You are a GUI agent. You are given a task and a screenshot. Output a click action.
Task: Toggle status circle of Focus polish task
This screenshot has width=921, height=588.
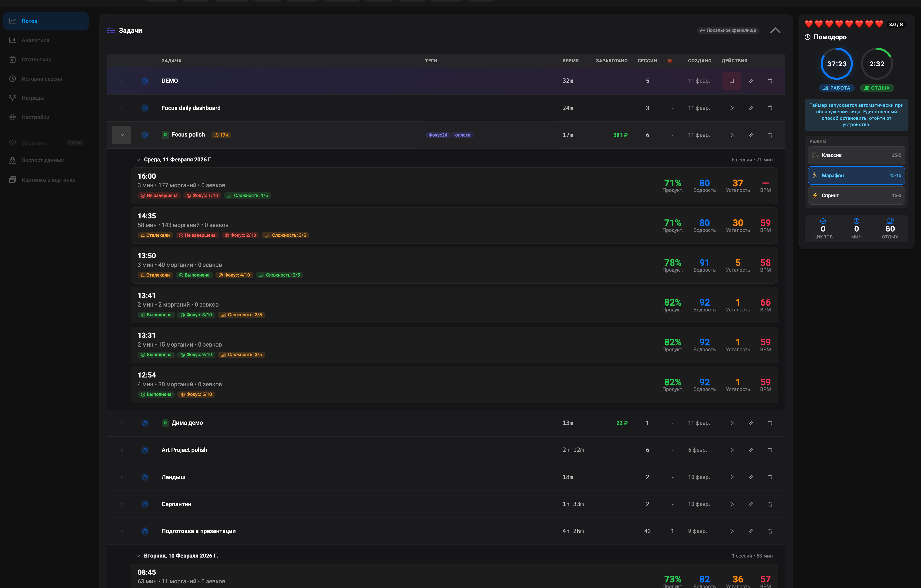(145, 135)
